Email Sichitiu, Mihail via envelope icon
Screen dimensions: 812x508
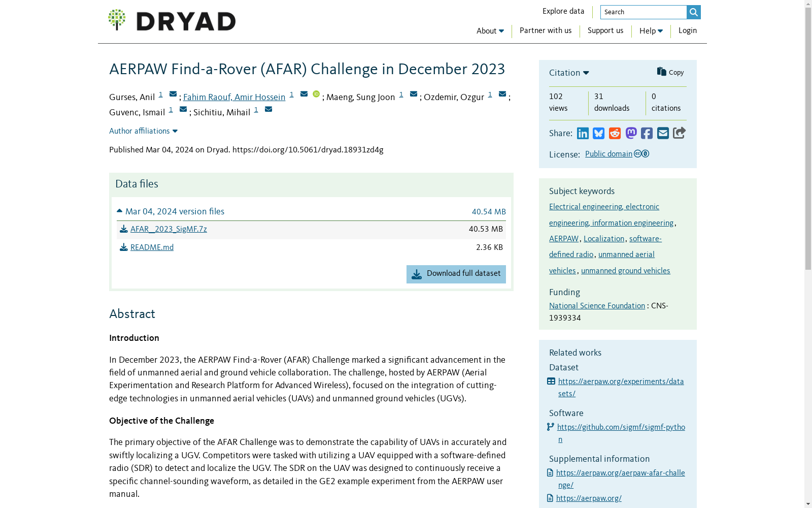click(268, 109)
